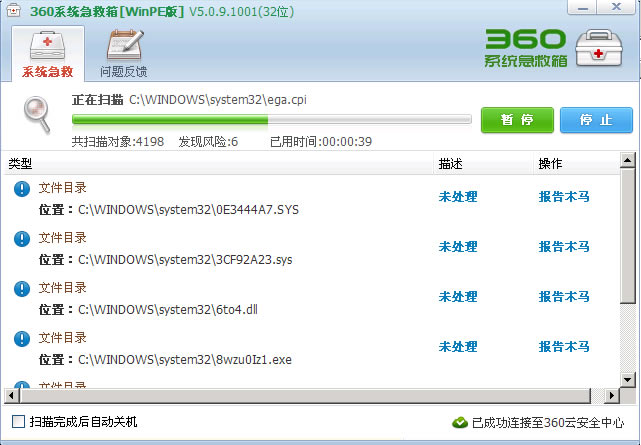
Task: Click the magnifier scanning icon
Action: [x=37, y=114]
